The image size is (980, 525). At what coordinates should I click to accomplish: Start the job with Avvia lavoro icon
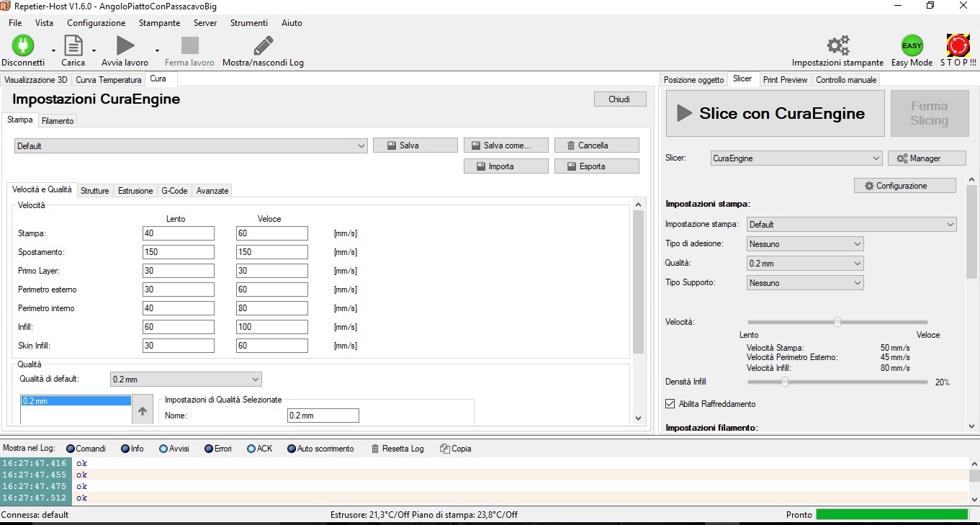[x=125, y=45]
